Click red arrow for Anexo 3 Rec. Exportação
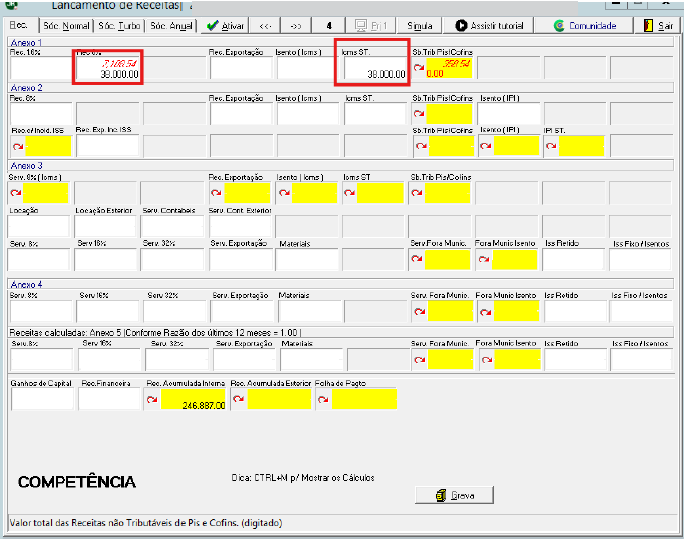The width and height of the screenshot is (684, 540). [216, 192]
